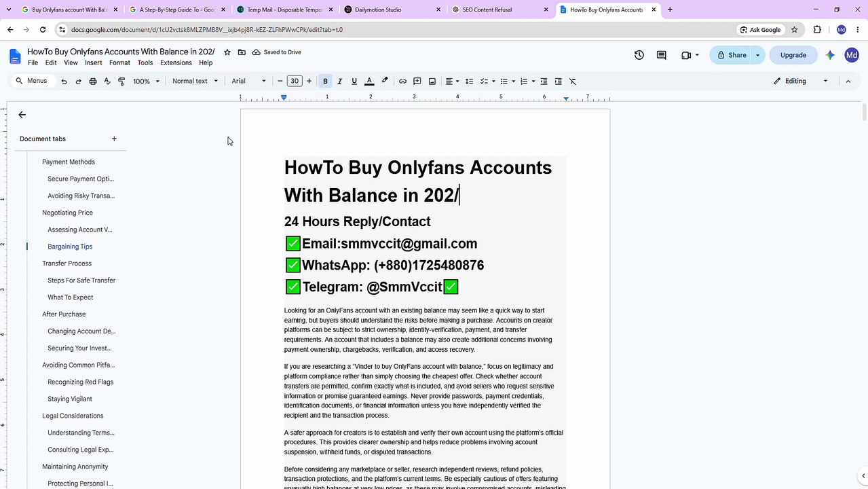Open the version history clock icon
The image size is (868, 489).
tap(639, 55)
